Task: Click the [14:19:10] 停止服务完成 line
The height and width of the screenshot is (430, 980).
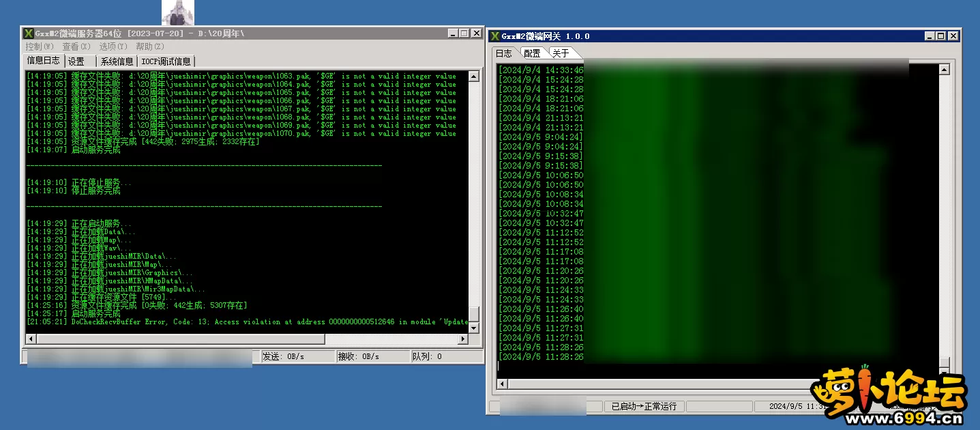Action: pos(73,191)
